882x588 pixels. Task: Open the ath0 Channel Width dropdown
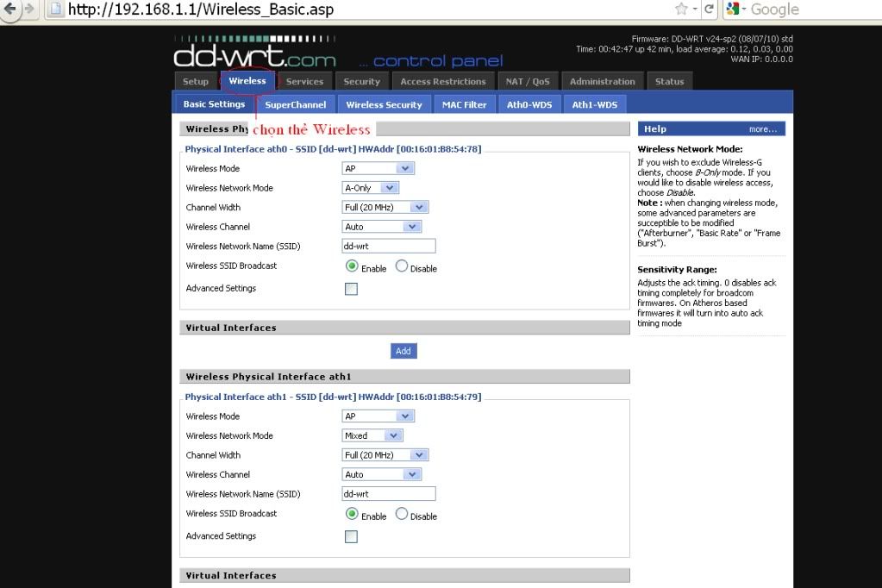click(x=385, y=207)
